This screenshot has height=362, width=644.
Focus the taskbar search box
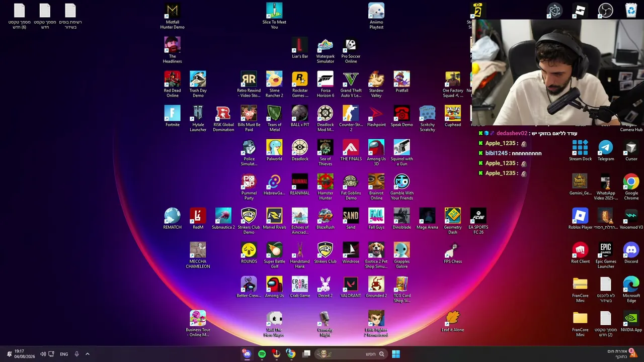[350, 354]
